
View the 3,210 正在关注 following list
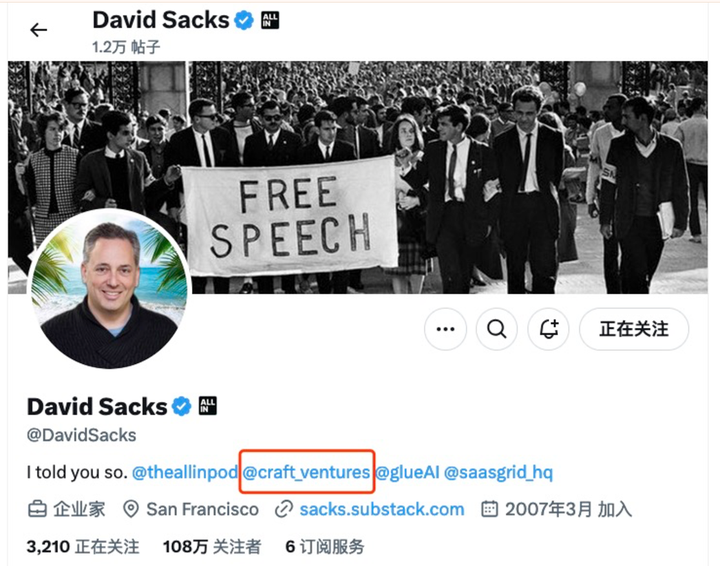pyautogui.click(x=83, y=547)
